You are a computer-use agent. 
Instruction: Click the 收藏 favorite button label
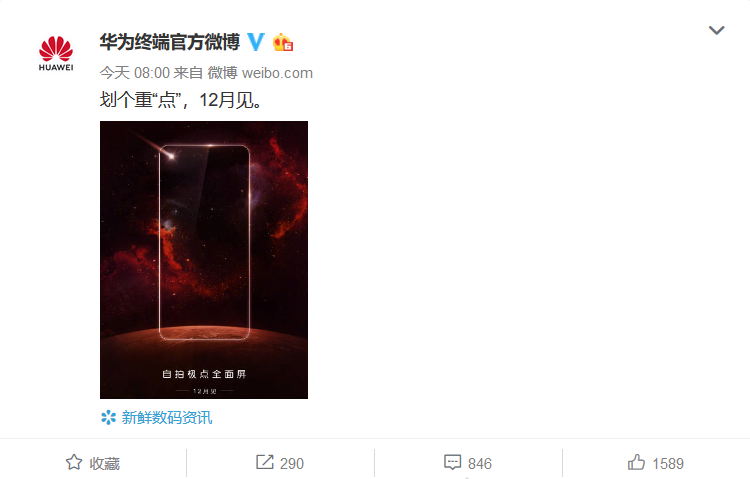tap(105, 463)
